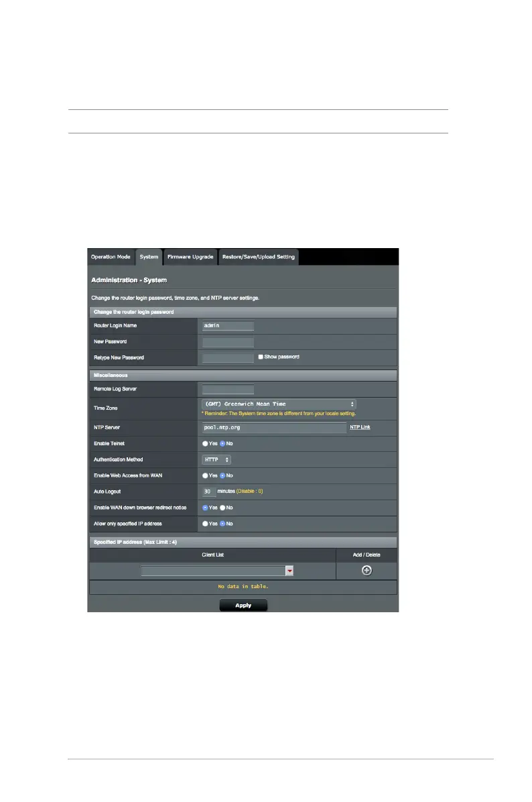532x802 pixels.
Task: Select No for Allow only specified IP
Action: [x=222, y=524]
